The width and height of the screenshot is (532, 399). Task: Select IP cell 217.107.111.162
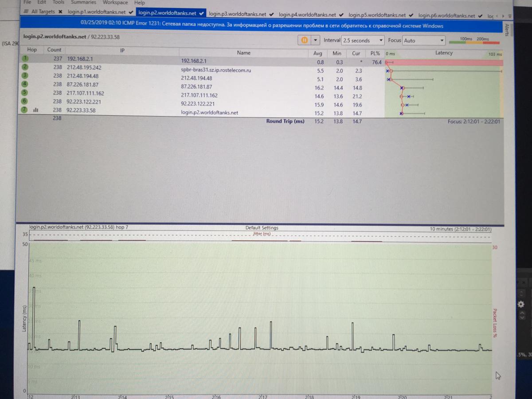pos(85,93)
